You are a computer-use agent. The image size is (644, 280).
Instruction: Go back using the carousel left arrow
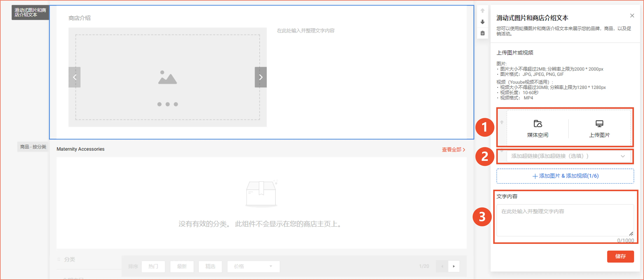[x=75, y=77]
